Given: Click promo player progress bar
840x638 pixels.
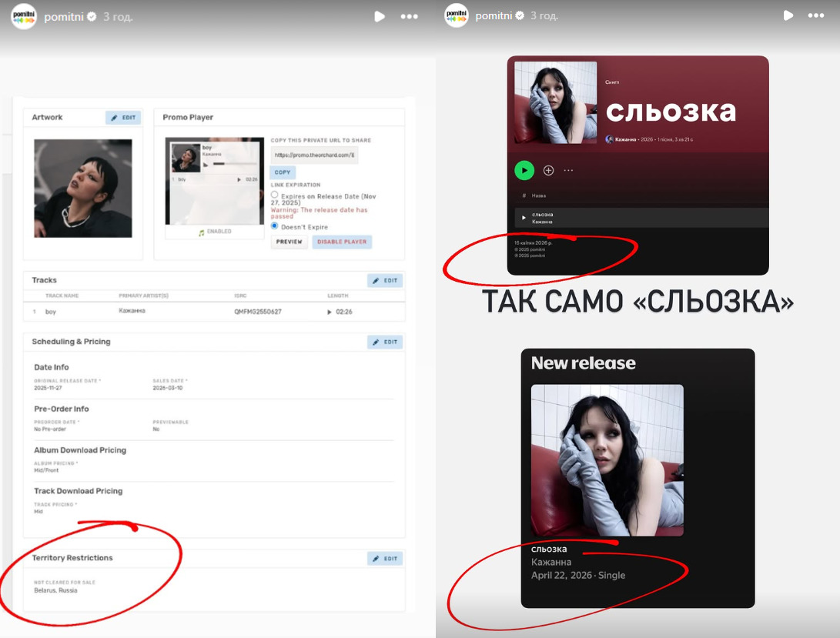Looking at the screenshot, I should click(235, 164).
